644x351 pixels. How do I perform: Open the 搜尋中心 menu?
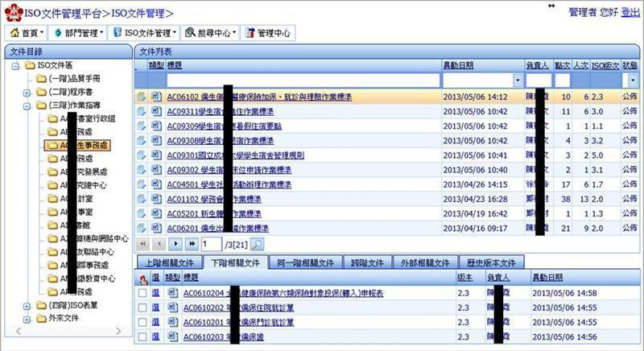click(x=211, y=33)
